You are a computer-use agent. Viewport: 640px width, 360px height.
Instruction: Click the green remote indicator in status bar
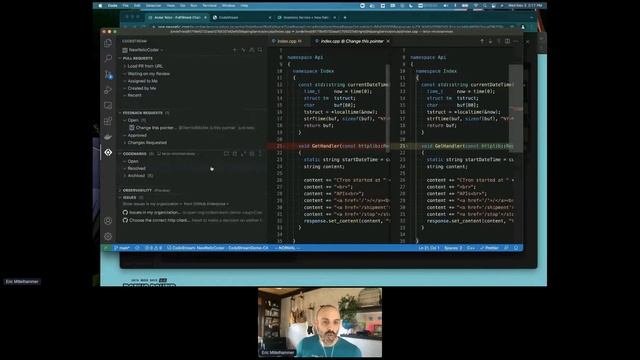[x=106, y=248]
